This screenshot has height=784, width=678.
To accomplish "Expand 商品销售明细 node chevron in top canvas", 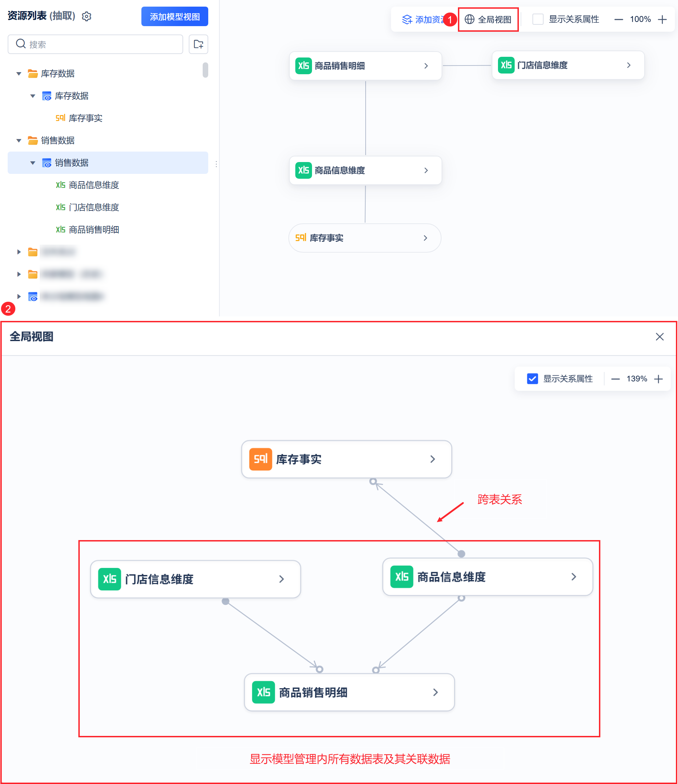I will tap(426, 66).
